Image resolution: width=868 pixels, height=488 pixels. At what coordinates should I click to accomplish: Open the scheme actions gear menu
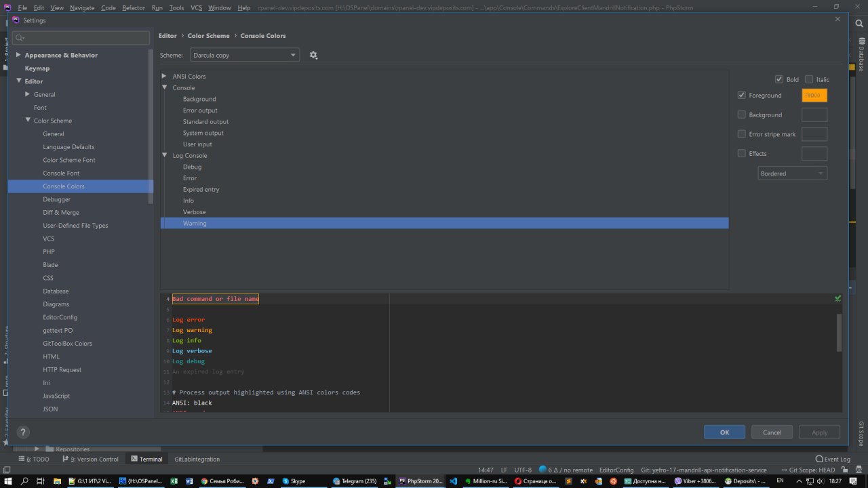(x=313, y=55)
